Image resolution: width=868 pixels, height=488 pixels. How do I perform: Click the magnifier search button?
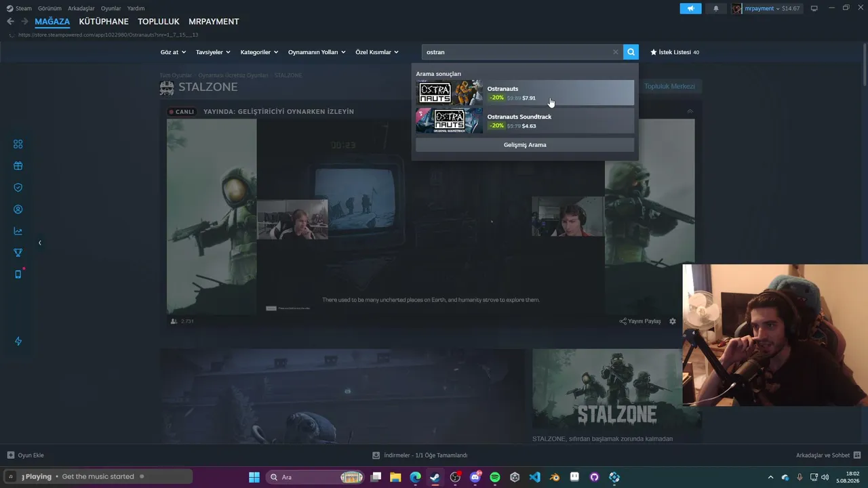(631, 52)
